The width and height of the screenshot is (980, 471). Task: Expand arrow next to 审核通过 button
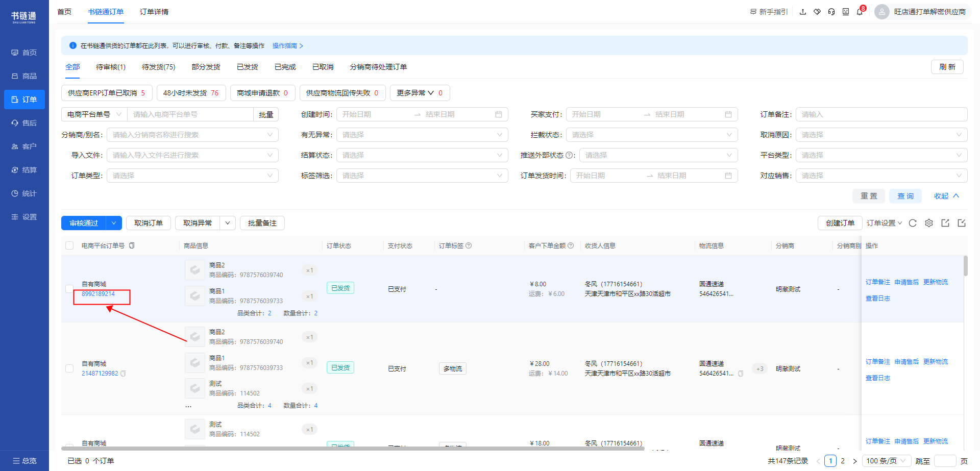point(114,223)
